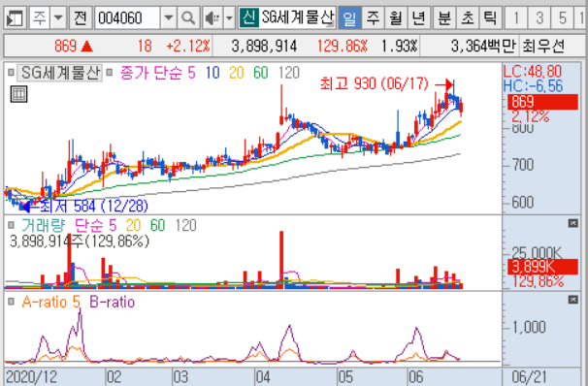
Task: Toggle the square marker before 종가 단순
Action: point(109,72)
